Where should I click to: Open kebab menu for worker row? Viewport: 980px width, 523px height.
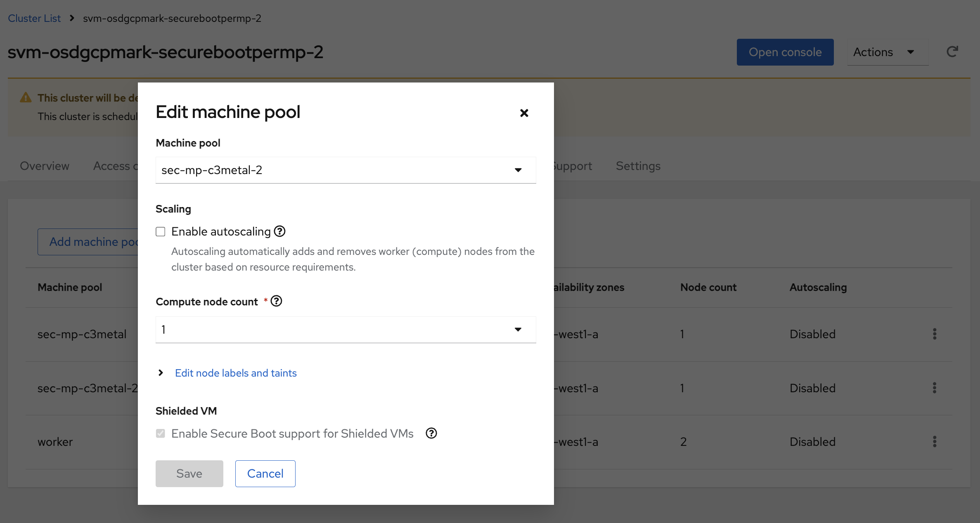point(935,441)
